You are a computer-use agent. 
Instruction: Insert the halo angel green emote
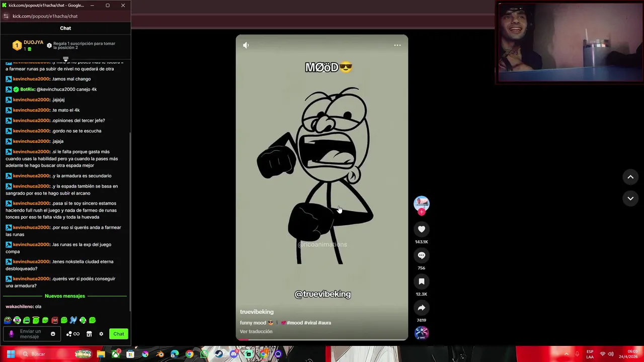[x=36, y=320]
